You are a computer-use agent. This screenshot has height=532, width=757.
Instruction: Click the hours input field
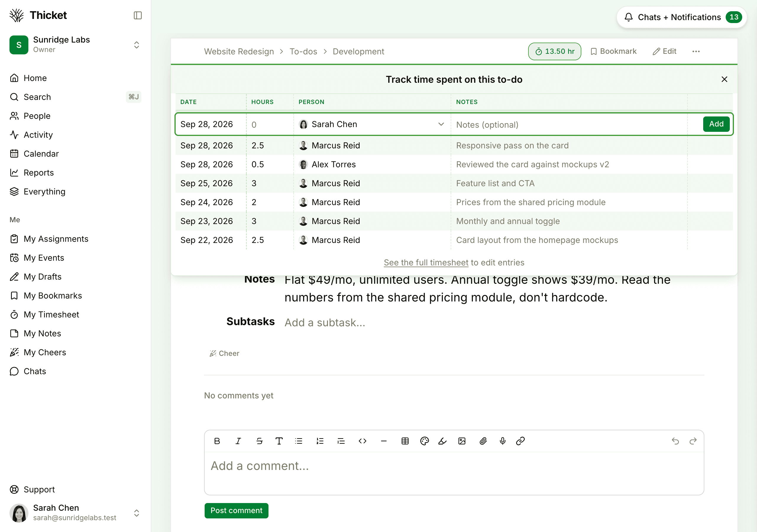click(x=270, y=125)
